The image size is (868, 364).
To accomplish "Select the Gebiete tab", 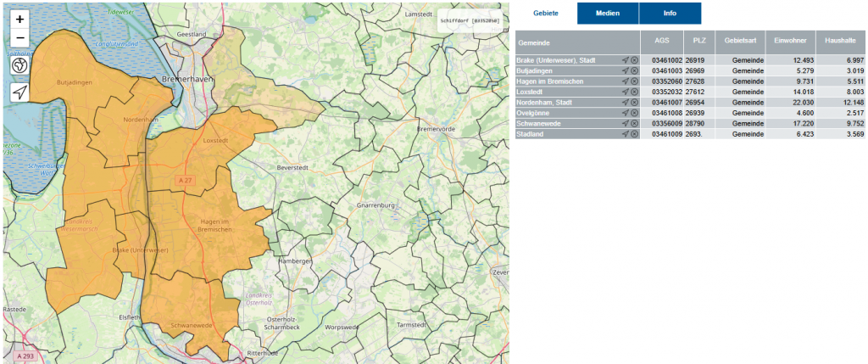I will click(546, 14).
